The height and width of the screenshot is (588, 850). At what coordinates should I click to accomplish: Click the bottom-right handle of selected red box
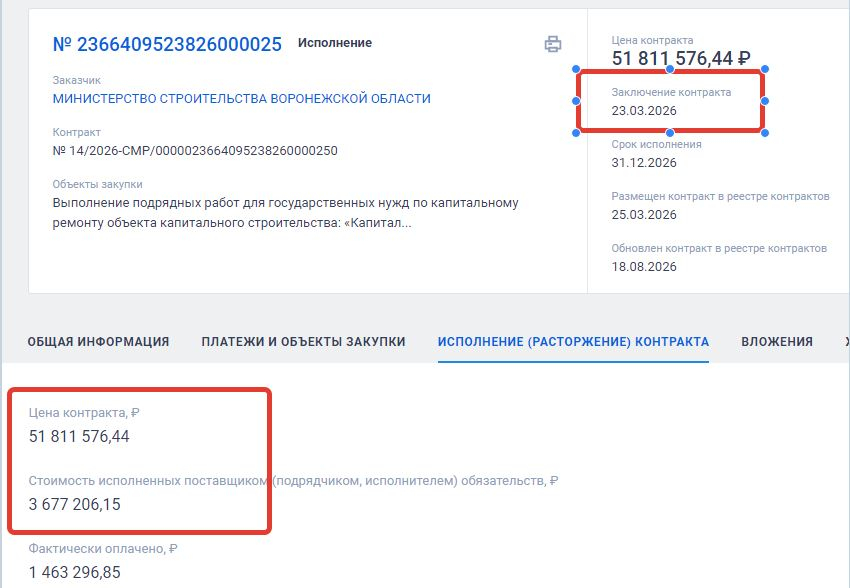[x=765, y=133]
